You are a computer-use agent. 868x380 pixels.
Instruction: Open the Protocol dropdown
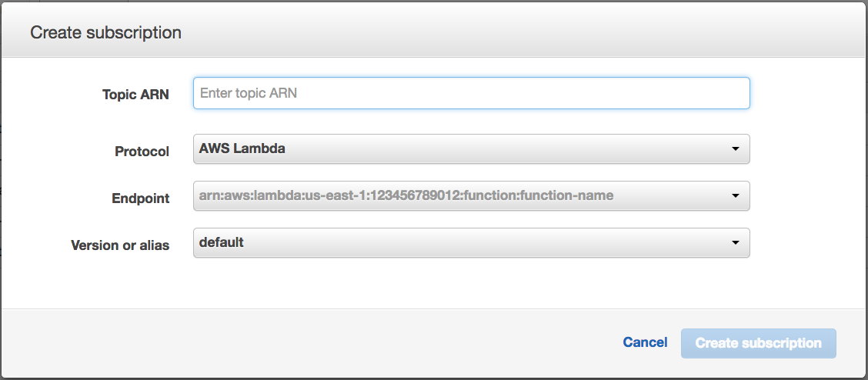(471, 148)
